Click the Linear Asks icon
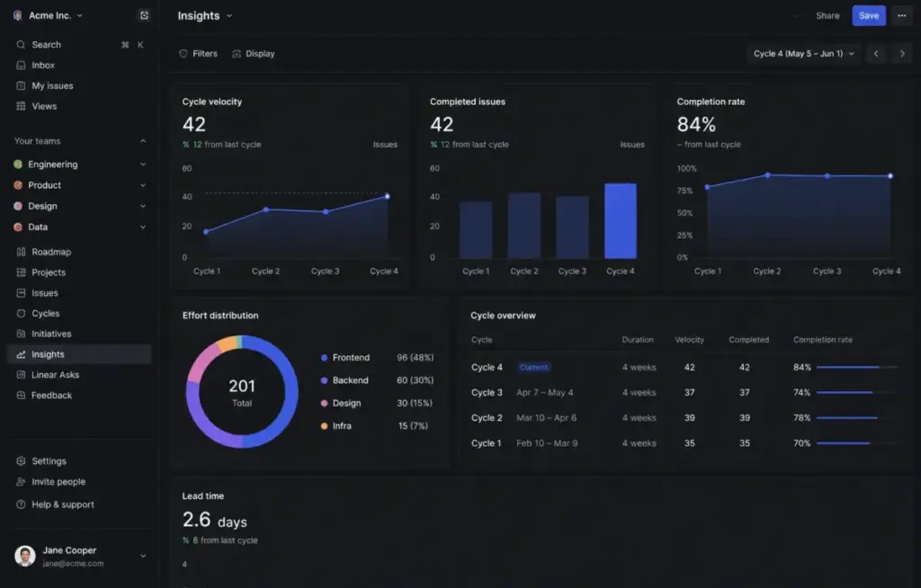Viewport: 921px width, 588px height. click(21, 375)
